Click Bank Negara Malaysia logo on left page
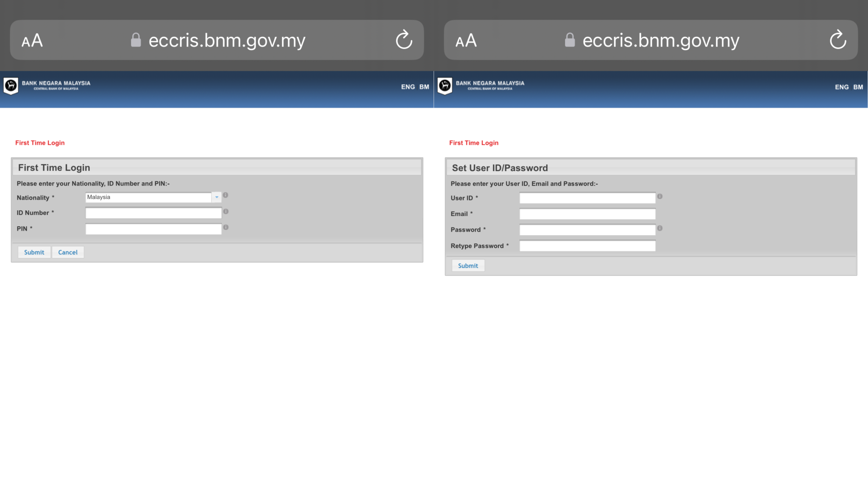The height and width of the screenshot is (488, 868). (11, 86)
